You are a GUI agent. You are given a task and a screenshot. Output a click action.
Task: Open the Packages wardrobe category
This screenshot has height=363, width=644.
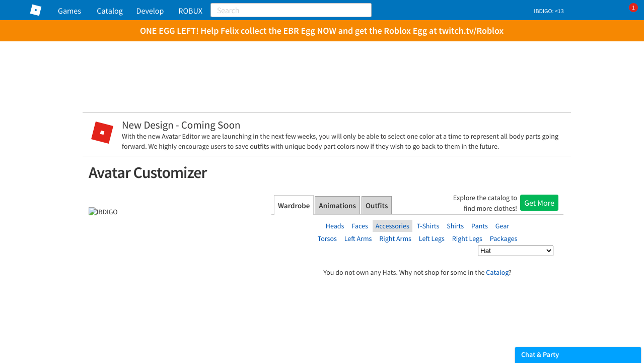point(503,238)
